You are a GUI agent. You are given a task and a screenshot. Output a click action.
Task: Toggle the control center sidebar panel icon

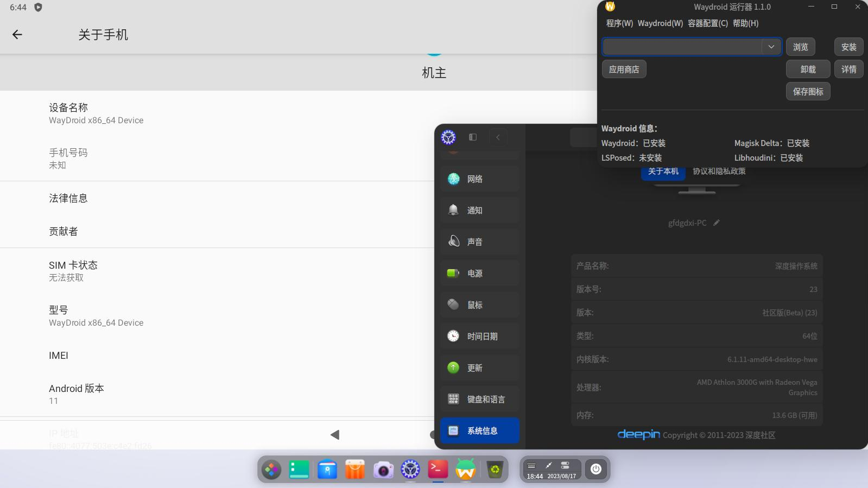(x=473, y=137)
